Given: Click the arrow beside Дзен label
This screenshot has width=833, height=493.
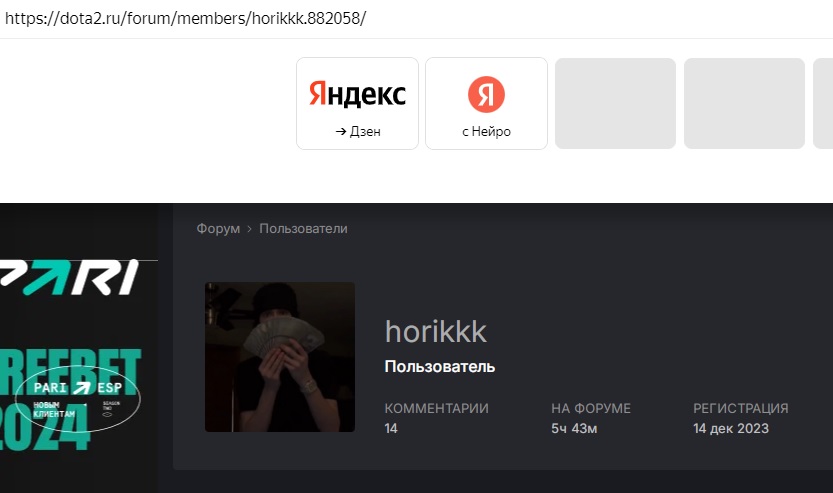Looking at the screenshot, I should pyautogui.click(x=341, y=131).
